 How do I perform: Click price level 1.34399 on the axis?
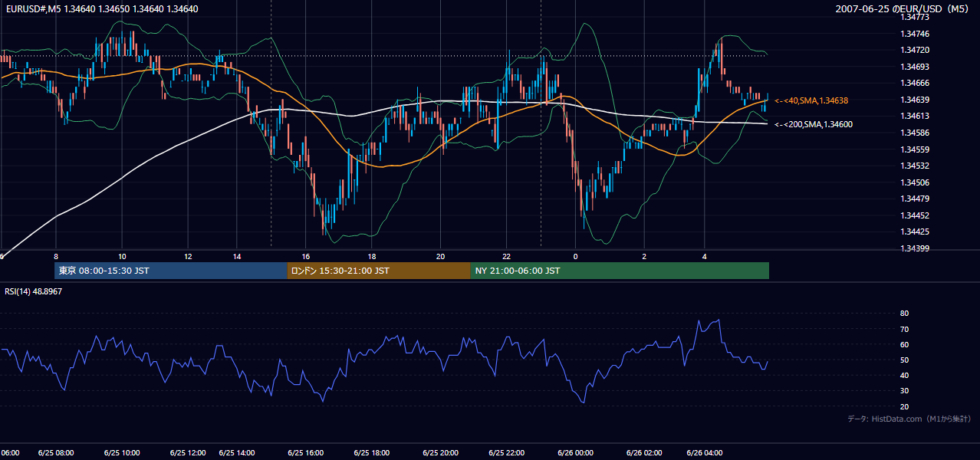tap(916, 248)
